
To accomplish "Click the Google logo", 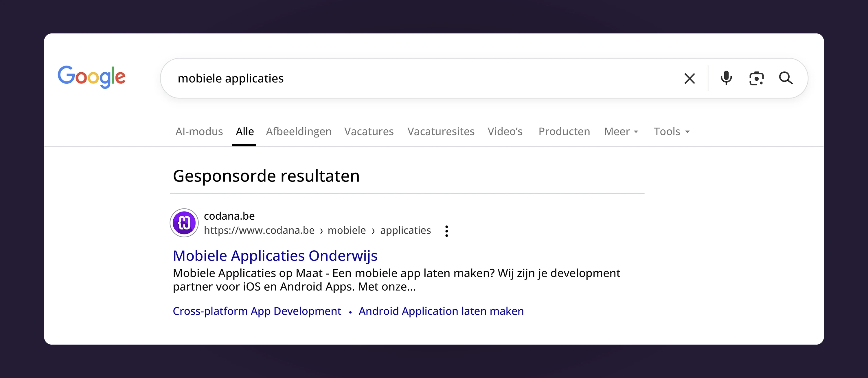I will point(92,77).
